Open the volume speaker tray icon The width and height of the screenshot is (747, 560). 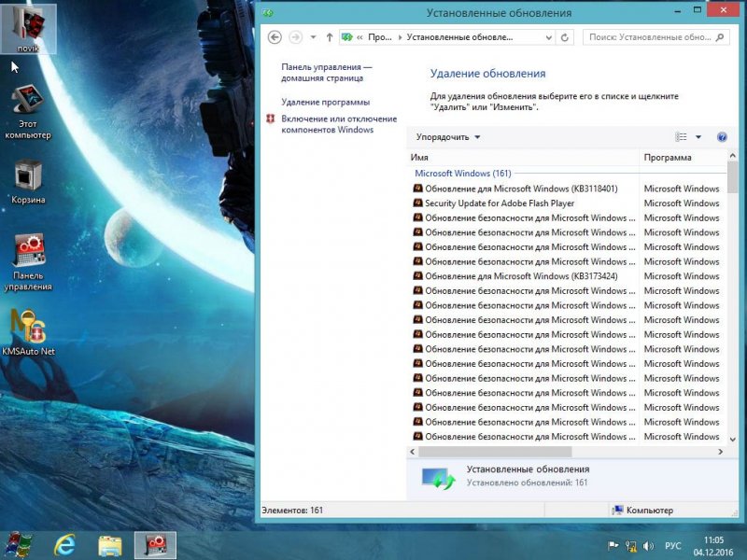click(648, 546)
